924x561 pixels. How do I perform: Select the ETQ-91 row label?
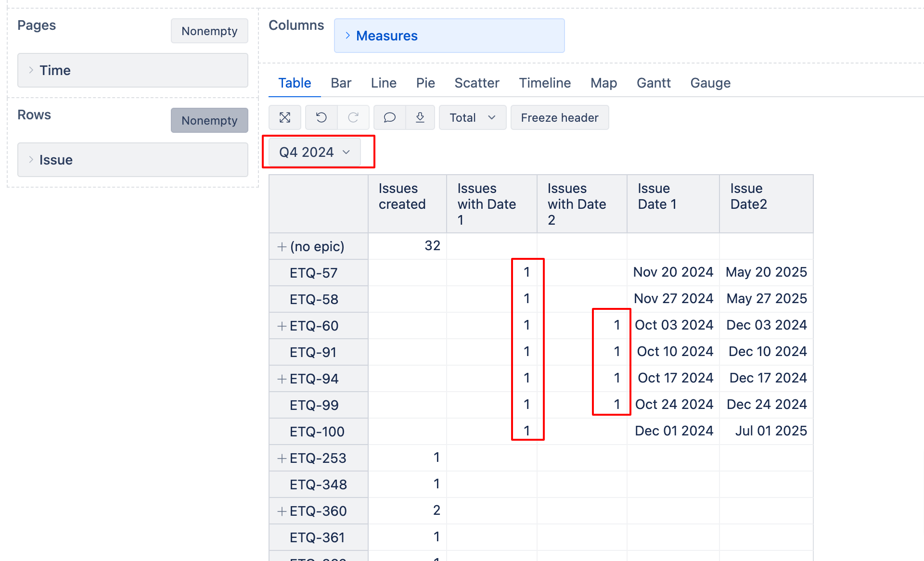[313, 352]
